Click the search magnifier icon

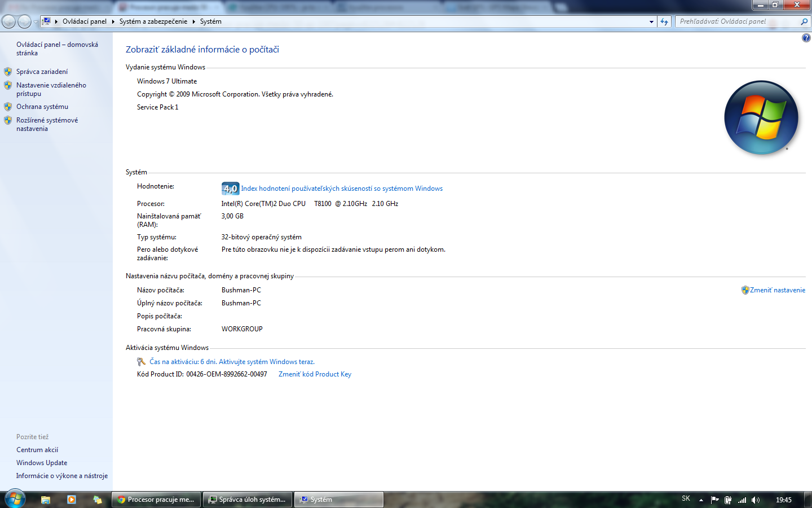coord(804,21)
